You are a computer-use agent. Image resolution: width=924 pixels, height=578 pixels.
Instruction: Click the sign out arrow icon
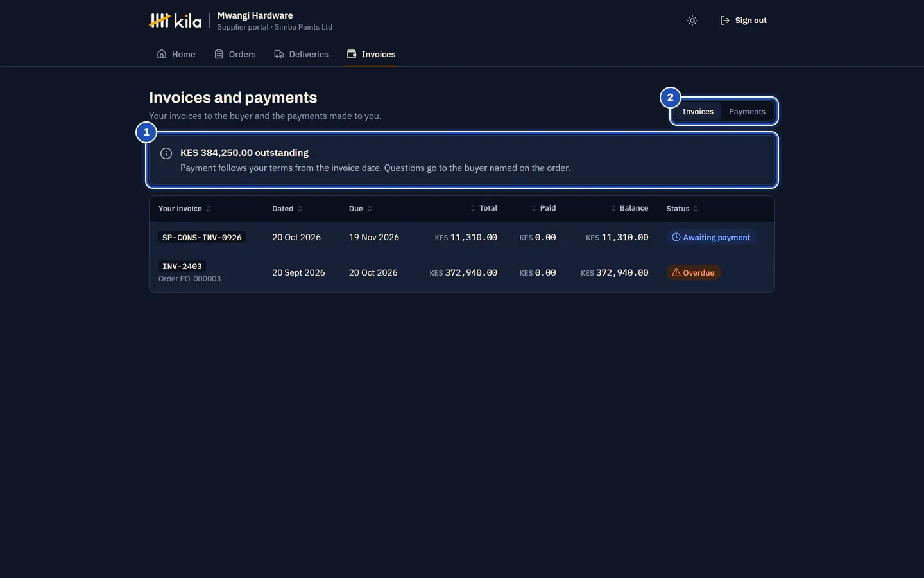click(x=725, y=21)
